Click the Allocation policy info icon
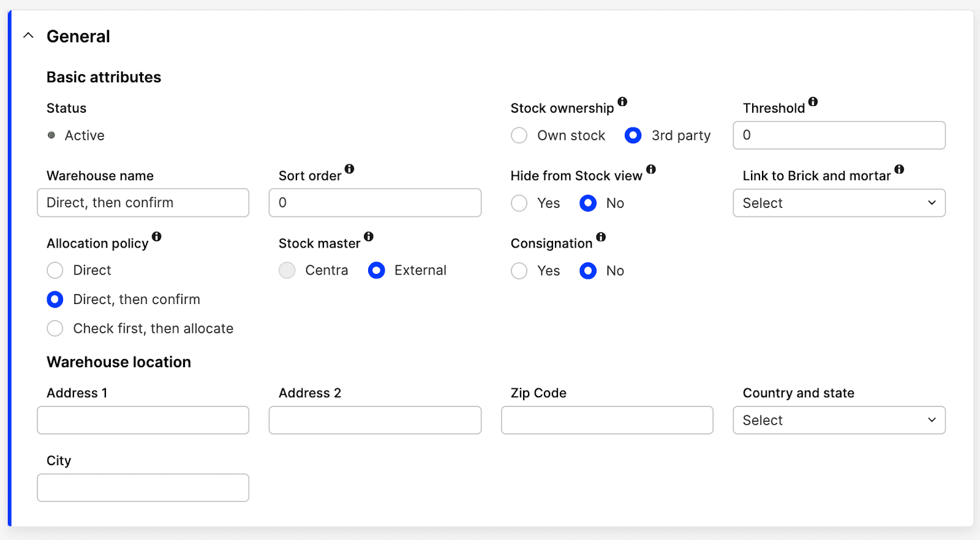Screen dimensions: 980x540 (x=157, y=237)
